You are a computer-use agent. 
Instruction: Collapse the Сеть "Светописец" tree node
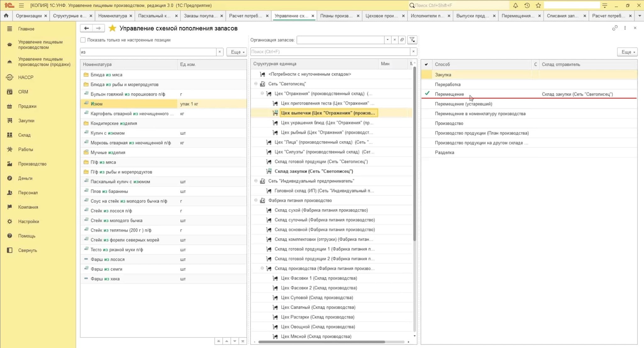tap(256, 84)
